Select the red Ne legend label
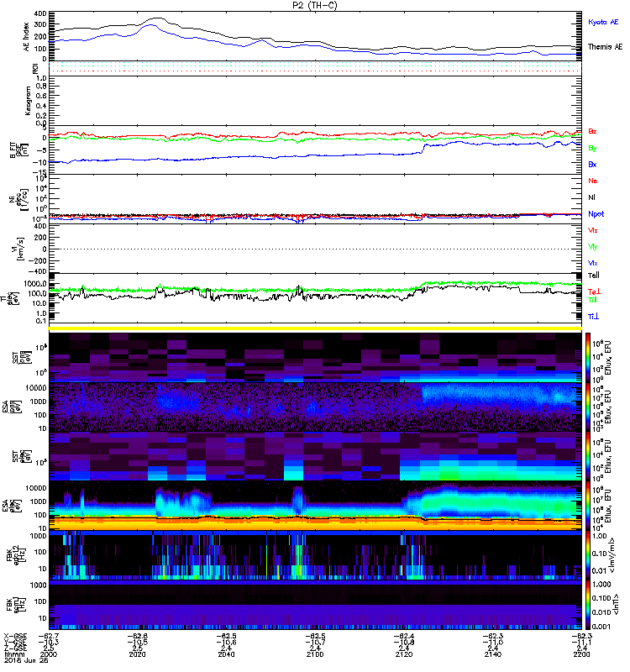This screenshot has width=630, height=672. 593,181
